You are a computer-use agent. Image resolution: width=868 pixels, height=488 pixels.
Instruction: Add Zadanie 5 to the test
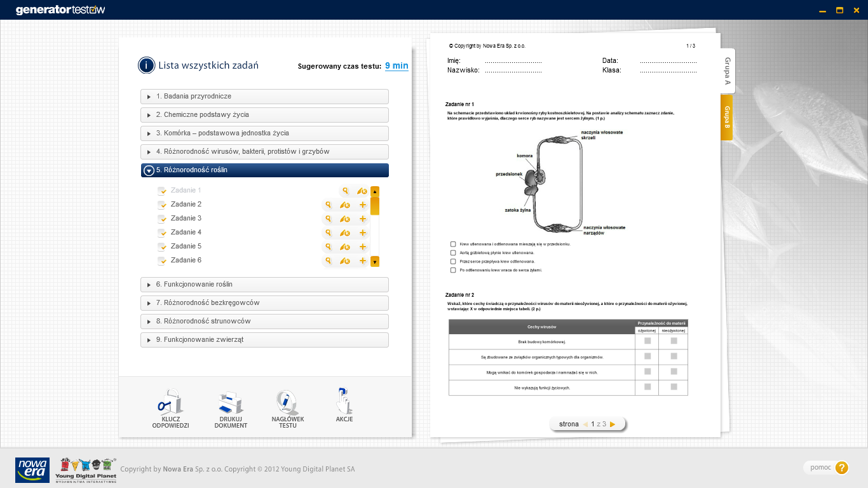point(363,247)
